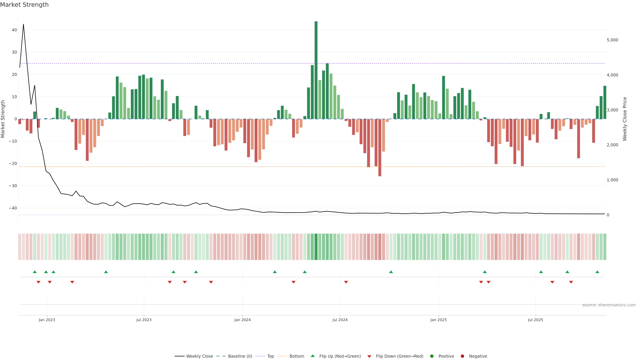Click the source: sharemaestro.com text
Image resolution: width=644 pixels, height=362 pixels.
(609, 305)
